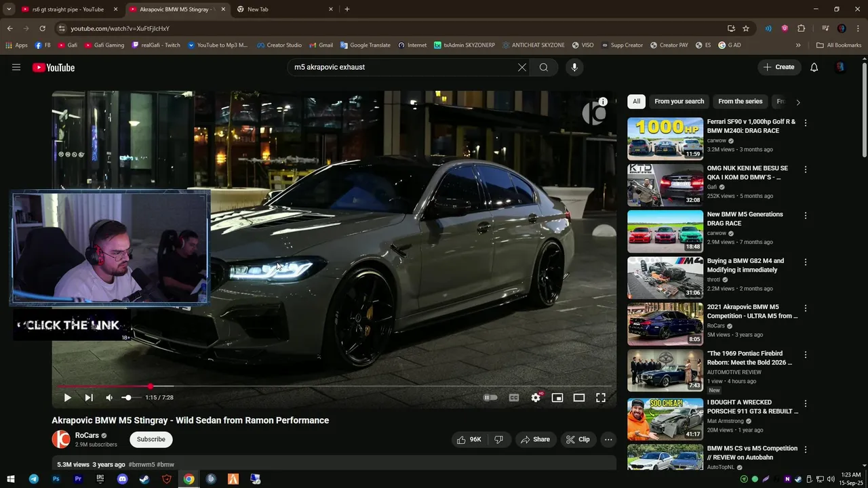The height and width of the screenshot is (488, 868).
Task: Open options for 'Buying a BMW G82 M4' video
Action: point(806,262)
